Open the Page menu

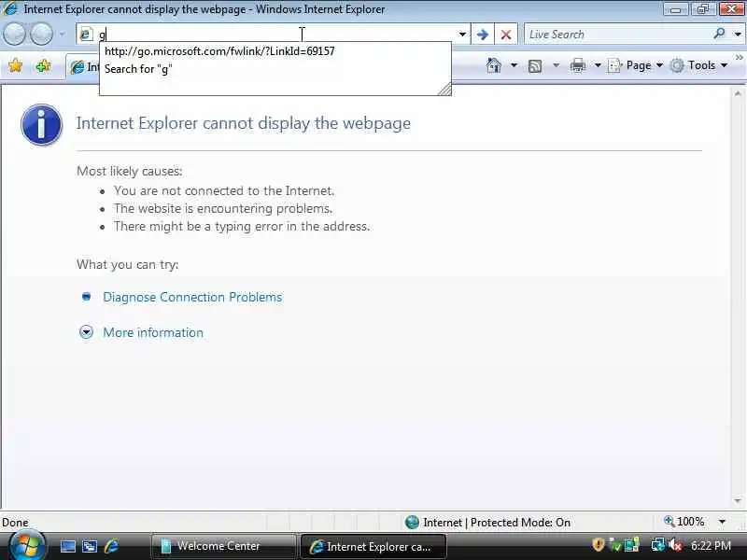pyautogui.click(x=636, y=65)
